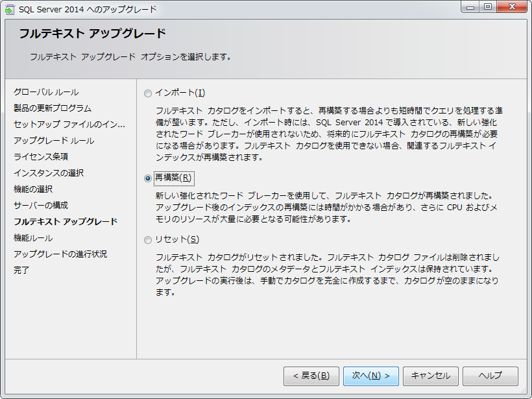Image resolution: width=532 pixels, height=399 pixels.
Task: Jump to アップグレード ルール step
Action: pyautogui.click(x=54, y=141)
